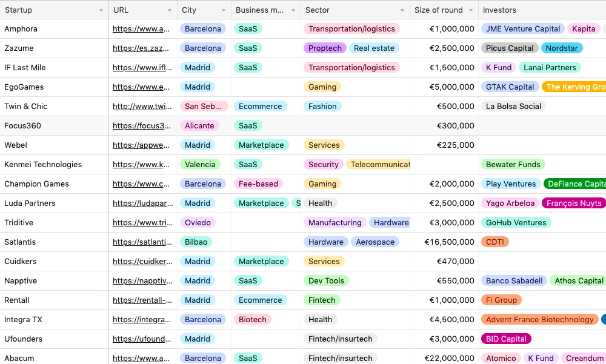
Task: Open the Champion Games URL link
Action: pos(141,184)
